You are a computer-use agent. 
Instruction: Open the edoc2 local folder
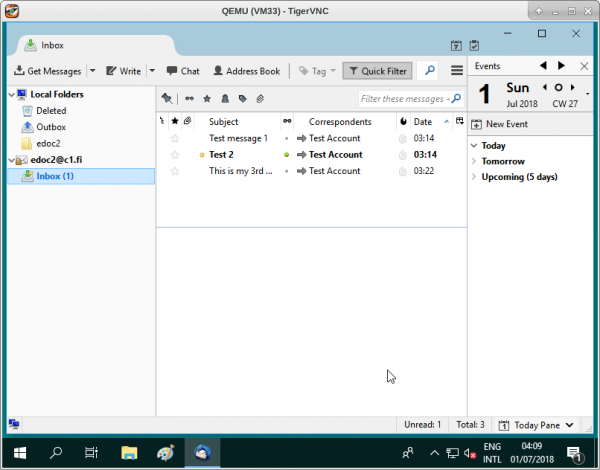[x=48, y=144]
